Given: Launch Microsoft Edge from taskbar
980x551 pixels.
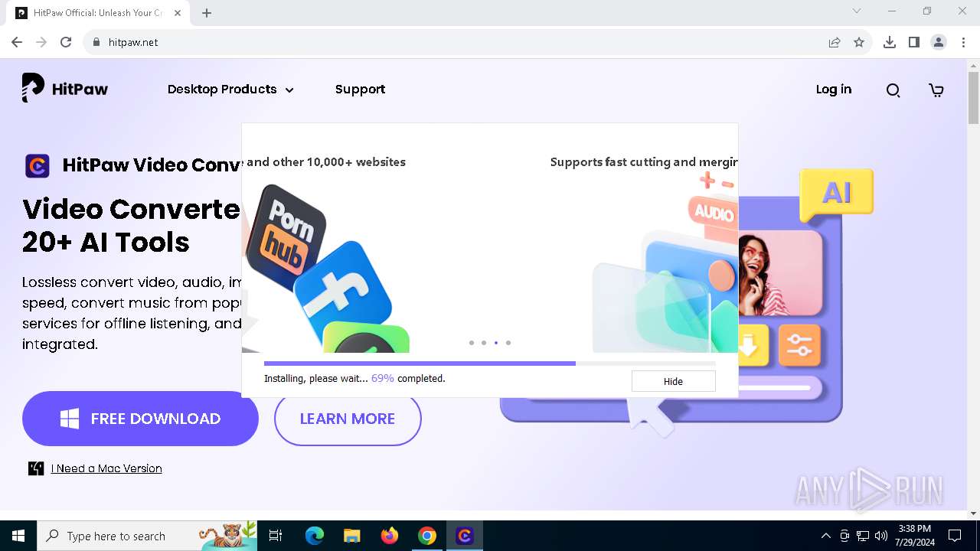Looking at the screenshot, I should (315, 536).
